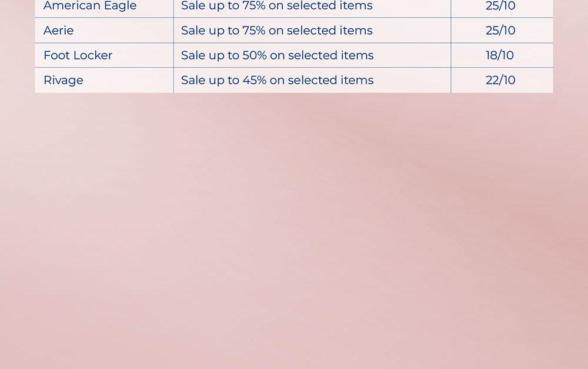Select Rivage's sale offer text

277,80
